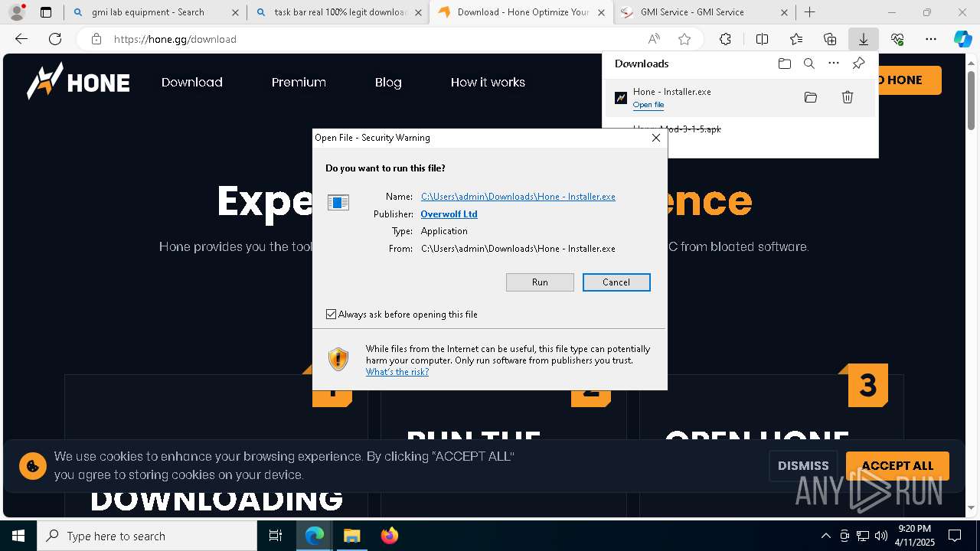Switch to task bar real download tab

[339, 12]
